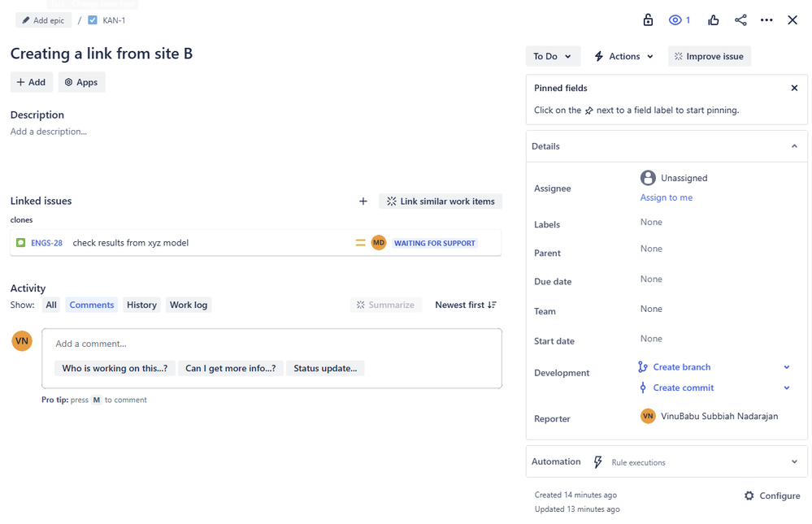Select the Comments activity tab
This screenshot has width=812, height=524.
tap(92, 305)
